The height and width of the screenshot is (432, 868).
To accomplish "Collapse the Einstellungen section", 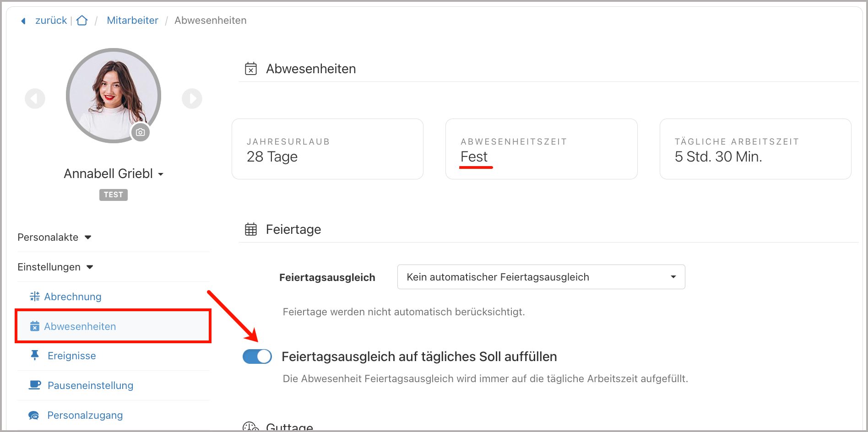I will tap(55, 267).
